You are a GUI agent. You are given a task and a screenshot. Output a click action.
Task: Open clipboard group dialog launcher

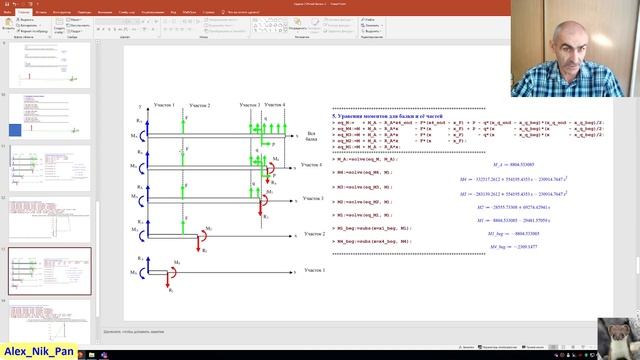coord(49,37)
